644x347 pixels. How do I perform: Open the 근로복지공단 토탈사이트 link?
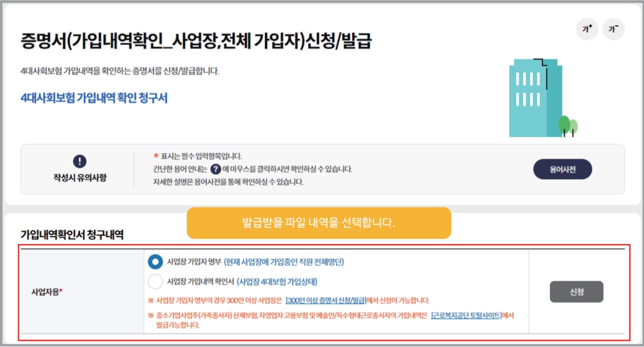pyautogui.click(x=467, y=315)
